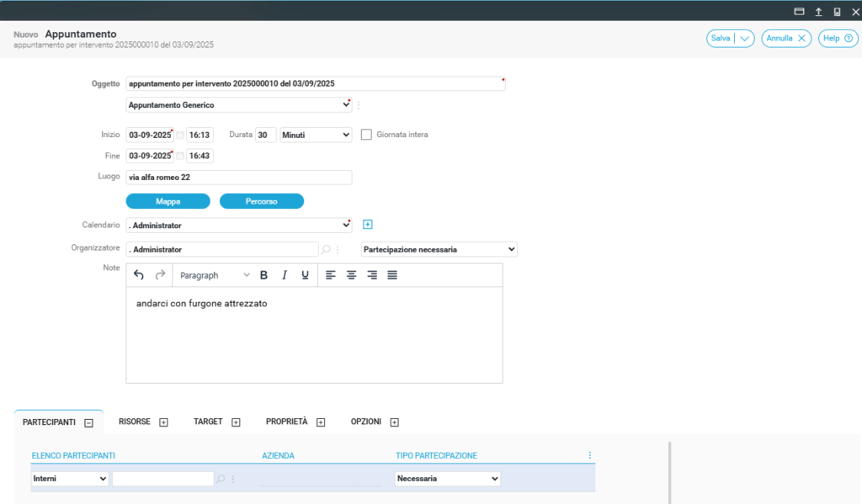Viewport: 862px width, 504px height.
Task: Toggle bold formatting in Note toolbar
Action: [263, 275]
